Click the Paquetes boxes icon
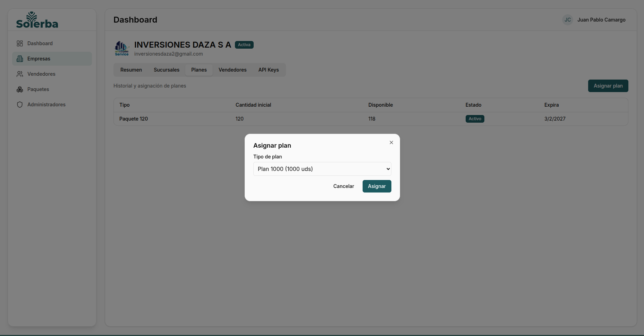The height and width of the screenshot is (336, 644). coord(20,89)
